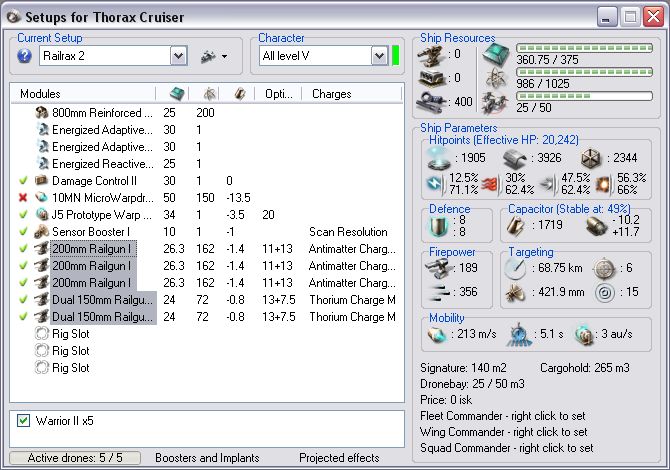Viewport: 670px width, 470px height.
Task: Click the powergrid column header icon
Action: tap(209, 93)
